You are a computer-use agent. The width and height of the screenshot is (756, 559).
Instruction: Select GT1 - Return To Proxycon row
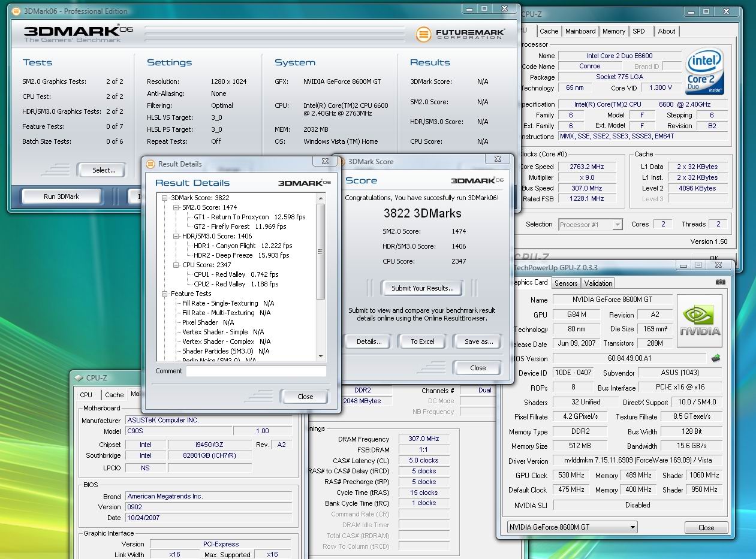coord(249,217)
